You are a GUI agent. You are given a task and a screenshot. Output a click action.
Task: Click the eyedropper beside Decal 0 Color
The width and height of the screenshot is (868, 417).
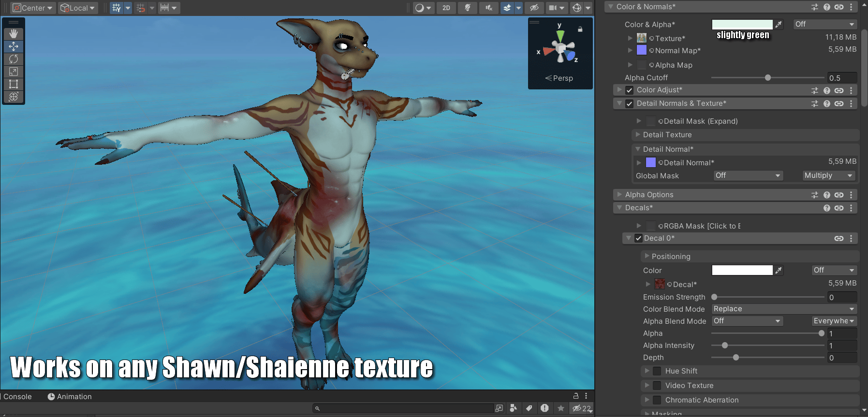pos(779,270)
